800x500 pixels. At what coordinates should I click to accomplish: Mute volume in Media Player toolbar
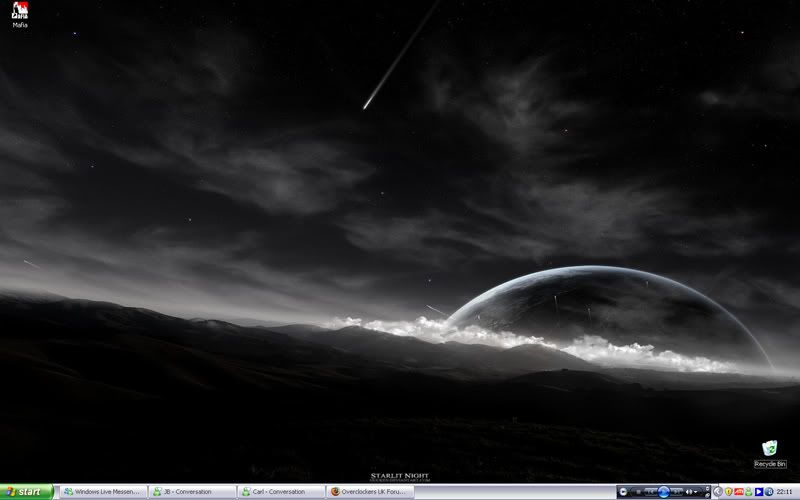pyautogui.click(x=689, y=492)
